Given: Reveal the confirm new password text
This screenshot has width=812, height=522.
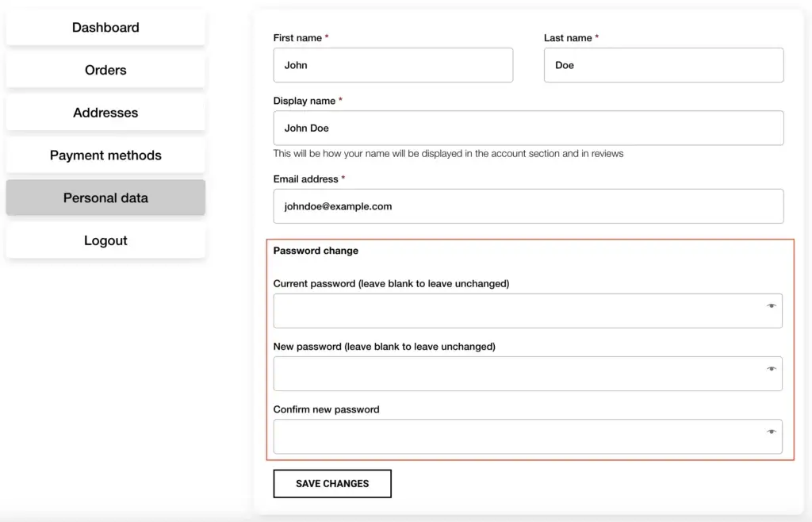Looking at the screenshot, I should pos(771,432).
